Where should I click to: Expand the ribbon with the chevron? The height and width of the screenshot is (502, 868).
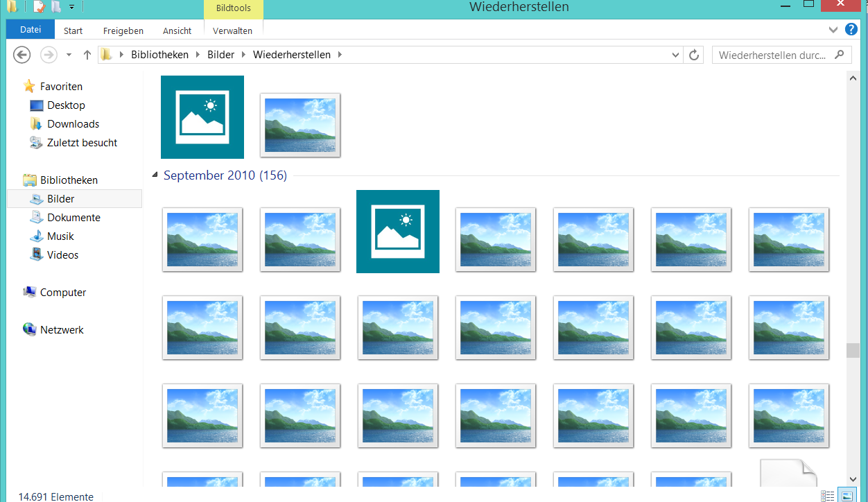tap(834, 30)
